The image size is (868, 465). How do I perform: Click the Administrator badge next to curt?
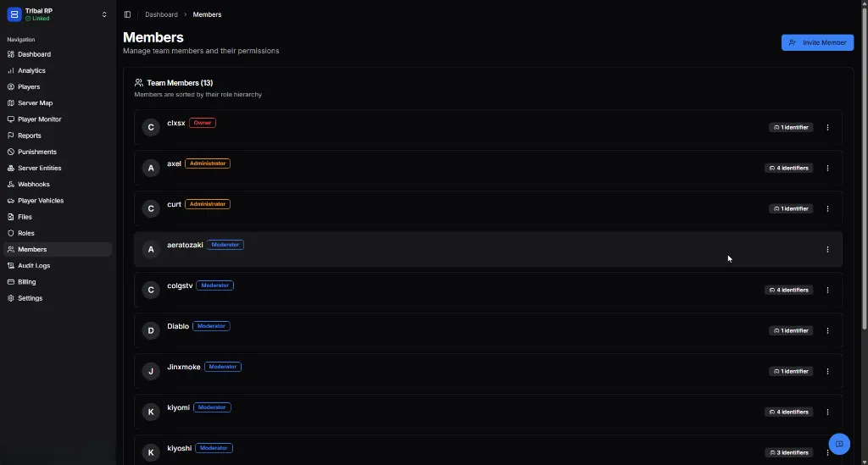click(208, 204)
